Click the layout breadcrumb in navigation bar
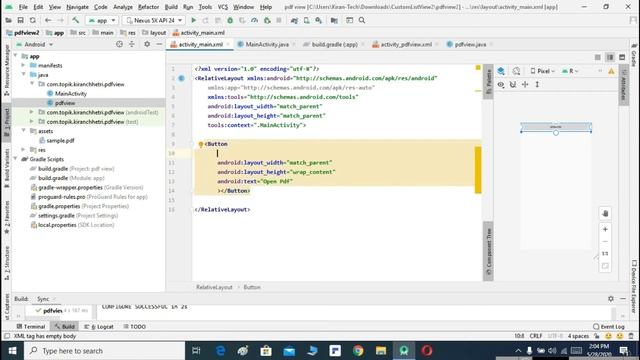 (154, 33)
